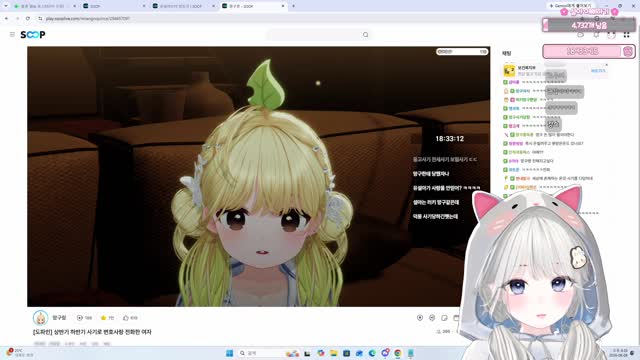This screenshot has height=360, width=640.
Task: Click the third icon in the right group under the player
Action: click(444, 318)
